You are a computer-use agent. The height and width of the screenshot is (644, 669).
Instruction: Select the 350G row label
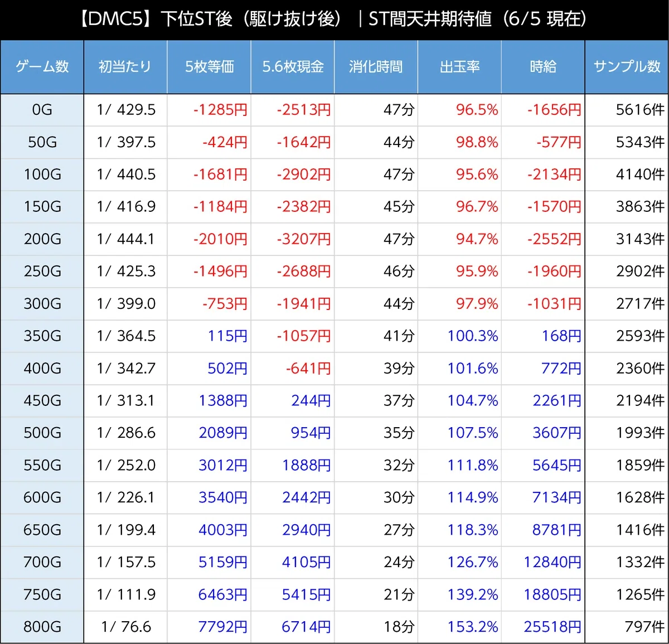[42, 336]
